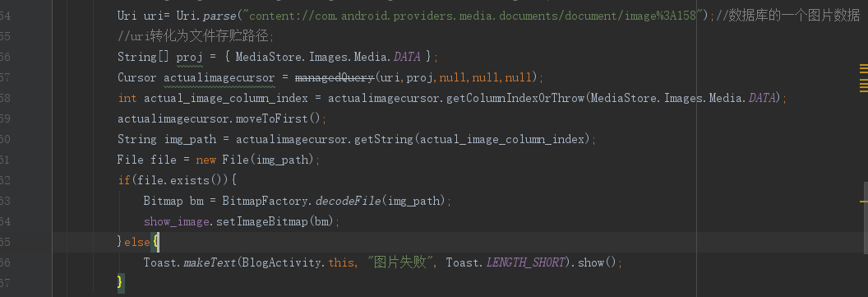Click the "图片失败" string literal
Viewport: 868px width, 297px height.
coord(399,262)
